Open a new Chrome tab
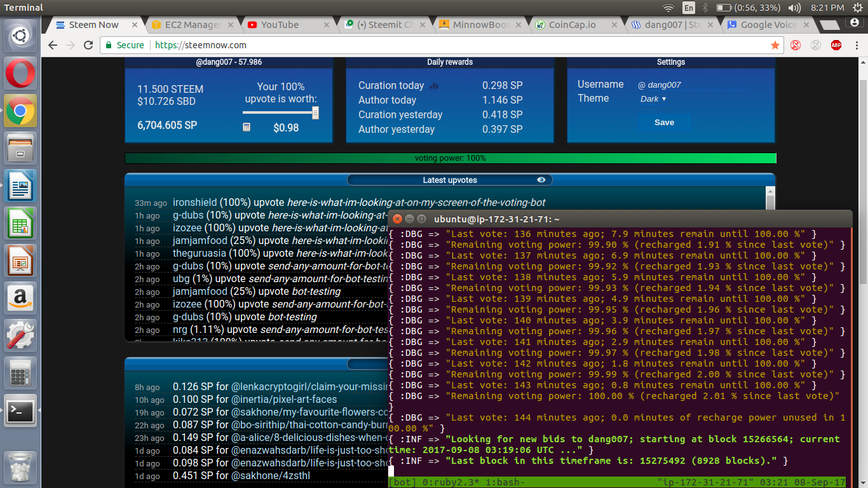Screen dimensions: 868x488 pyautogui.click(x=829, y=25)
